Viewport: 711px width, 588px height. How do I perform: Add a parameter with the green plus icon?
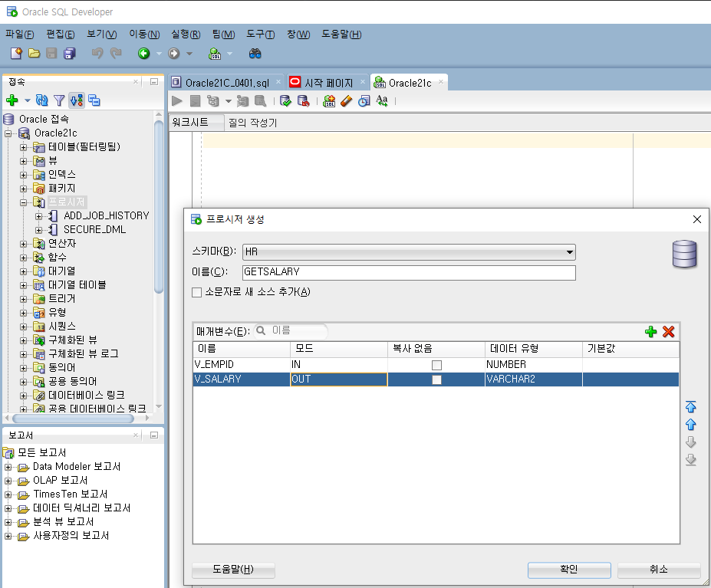click(x=650, y=331)
